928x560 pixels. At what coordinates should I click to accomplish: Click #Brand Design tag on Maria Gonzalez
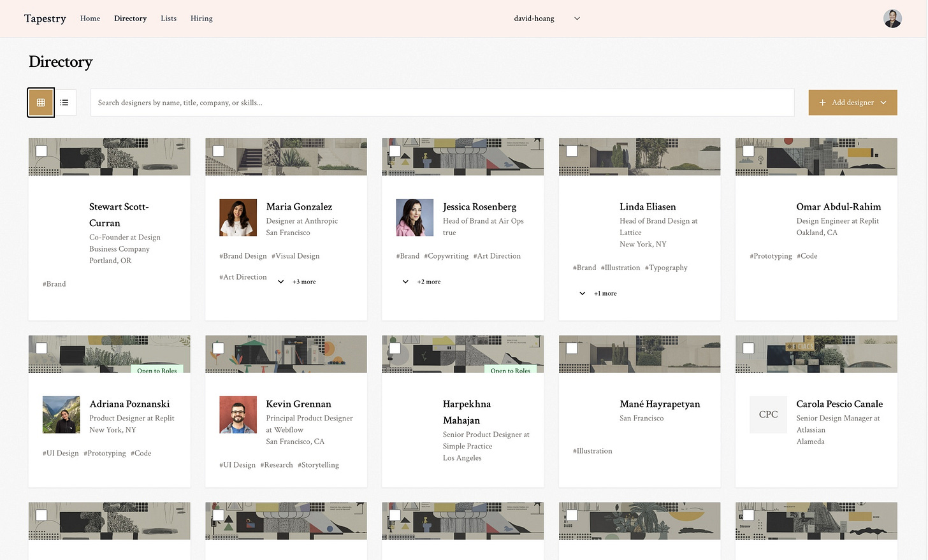(x=243, y=256)
